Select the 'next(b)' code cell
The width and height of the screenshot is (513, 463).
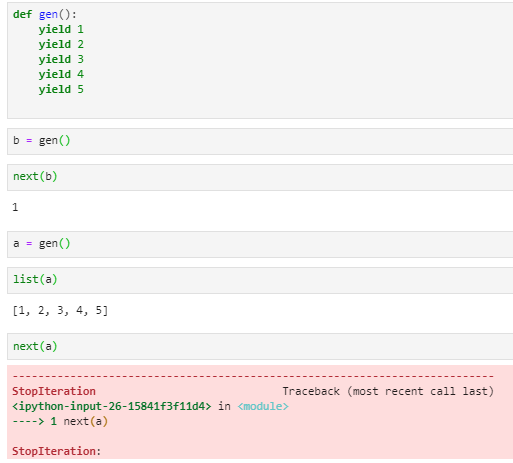coord(260,177)
